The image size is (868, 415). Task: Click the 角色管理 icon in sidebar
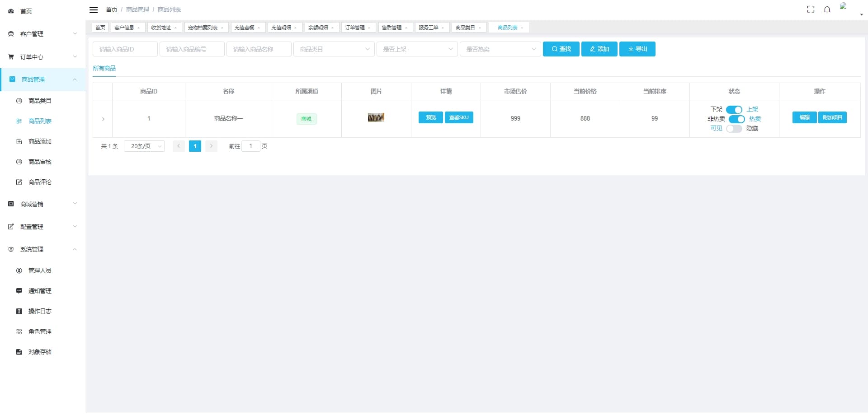pos(19,331)
